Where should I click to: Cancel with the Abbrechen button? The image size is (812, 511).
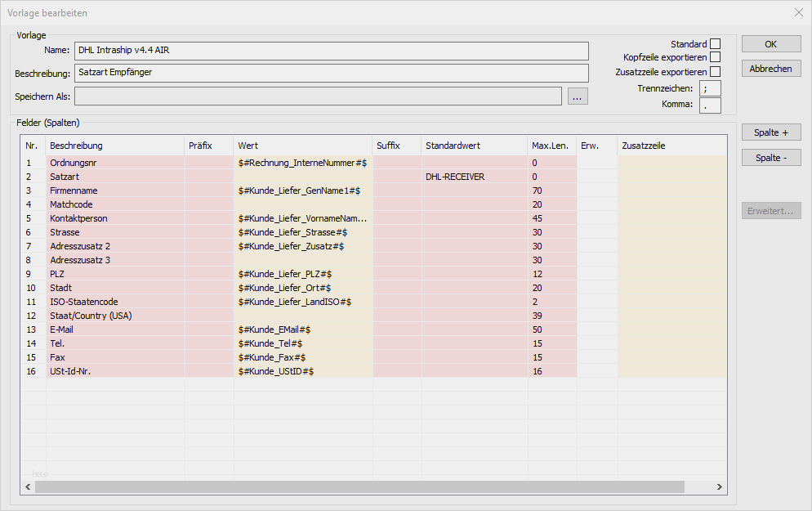coord(771,69)
